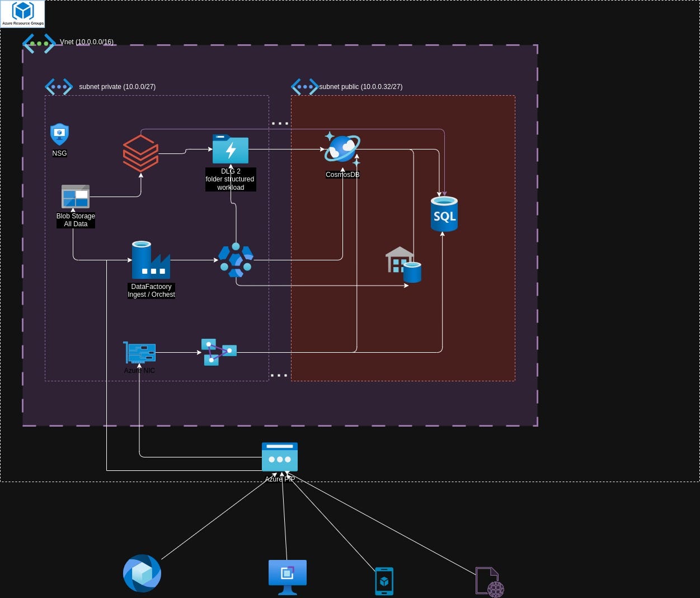Select the Databricks icon

coord(140,153)
